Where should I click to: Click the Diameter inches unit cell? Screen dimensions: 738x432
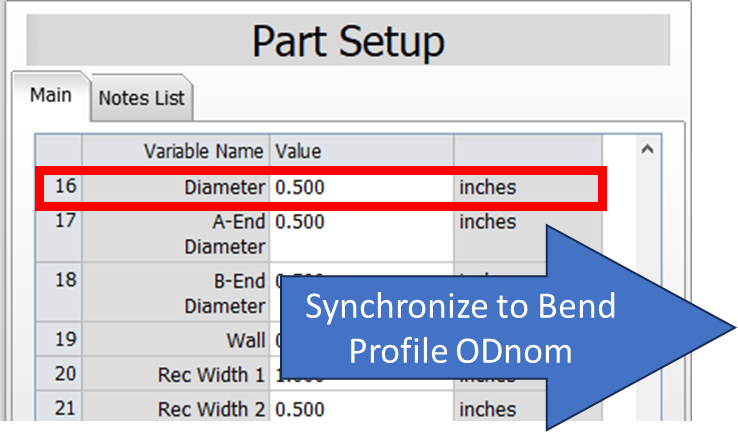pos(526,188)
